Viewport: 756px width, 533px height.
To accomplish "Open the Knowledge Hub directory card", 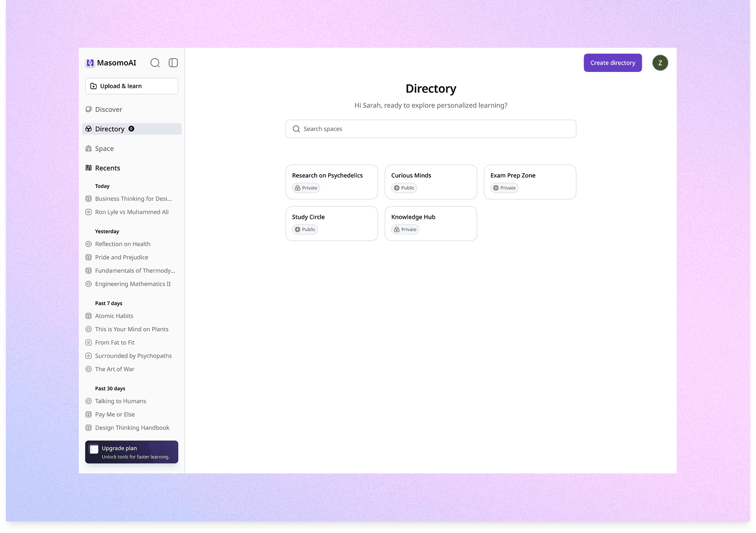I will click(431, 224).
